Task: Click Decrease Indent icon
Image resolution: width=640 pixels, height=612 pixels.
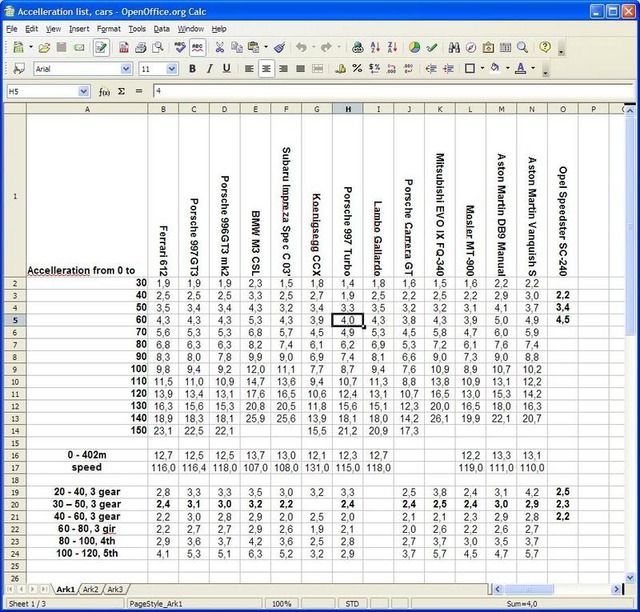Action: point(431,69)
